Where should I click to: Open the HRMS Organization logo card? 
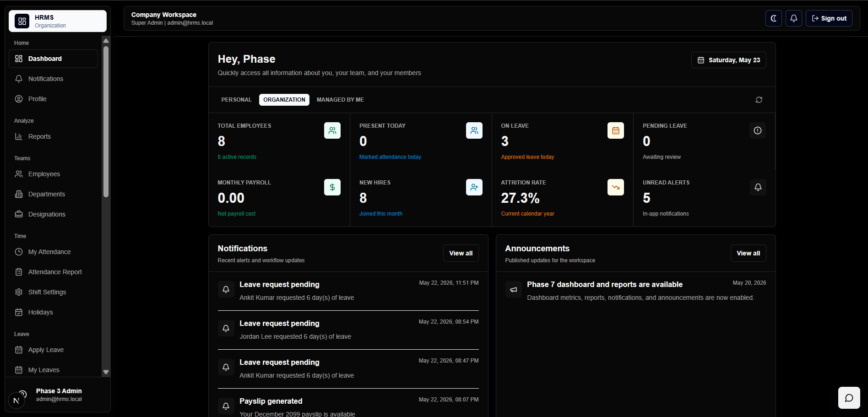[x=58, y=21]
